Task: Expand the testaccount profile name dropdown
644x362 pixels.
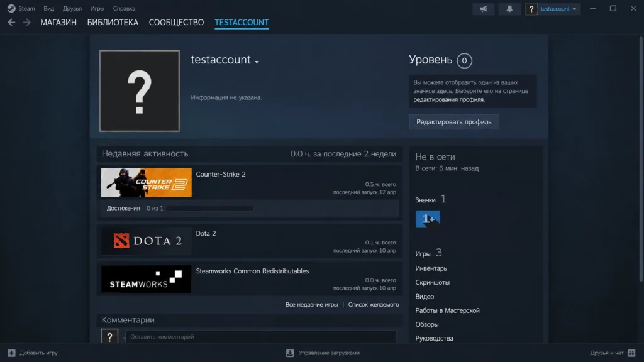Action: (x=257, y=62)
